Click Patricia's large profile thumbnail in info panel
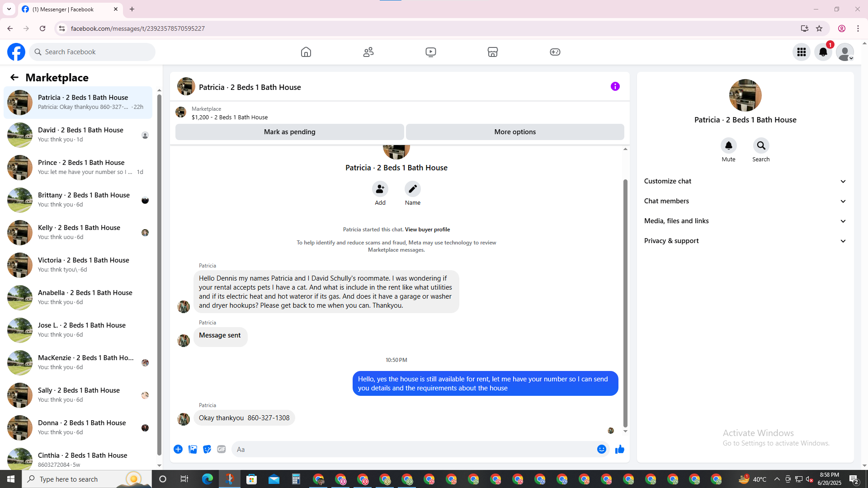The height and width of the screenshot is (488, 868). [x=745, y=95]
